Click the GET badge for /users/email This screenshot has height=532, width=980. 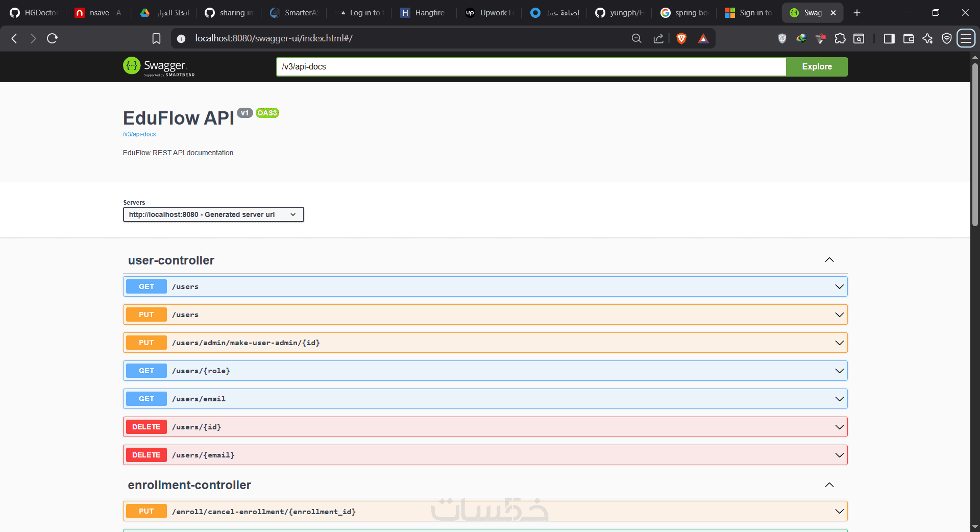[146, 399]
